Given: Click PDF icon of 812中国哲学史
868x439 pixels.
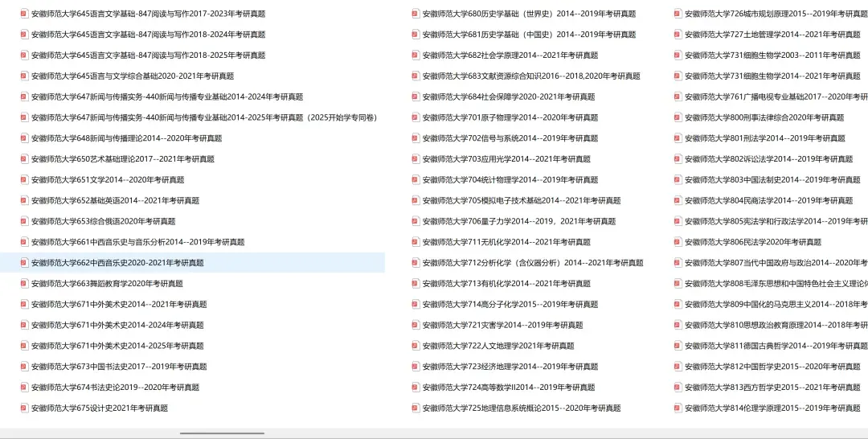Looking at the screenshot, I should (678, 367).
